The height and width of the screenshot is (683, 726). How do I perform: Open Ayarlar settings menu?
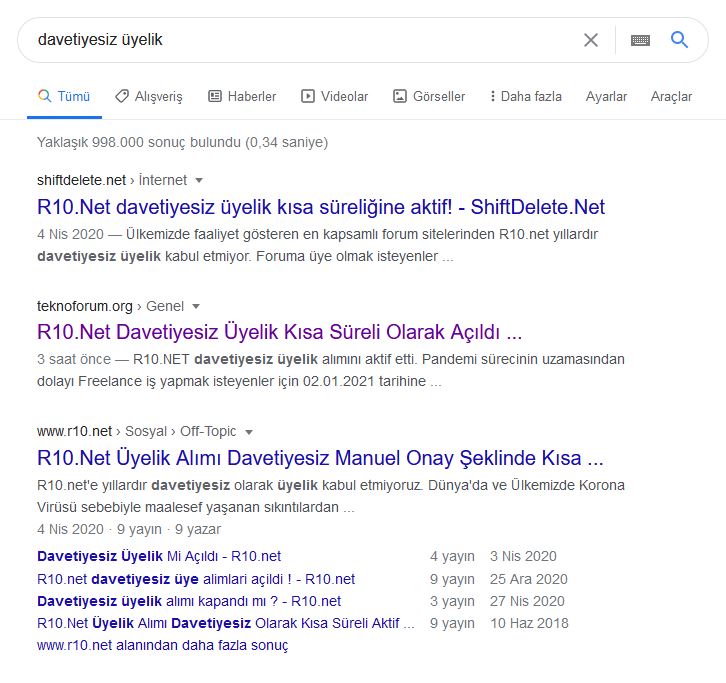(x=606, y=96)
